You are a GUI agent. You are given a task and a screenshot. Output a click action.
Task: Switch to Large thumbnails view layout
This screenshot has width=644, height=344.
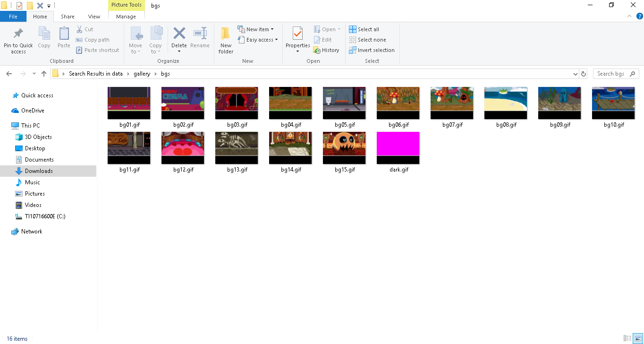tap(637, 338)
